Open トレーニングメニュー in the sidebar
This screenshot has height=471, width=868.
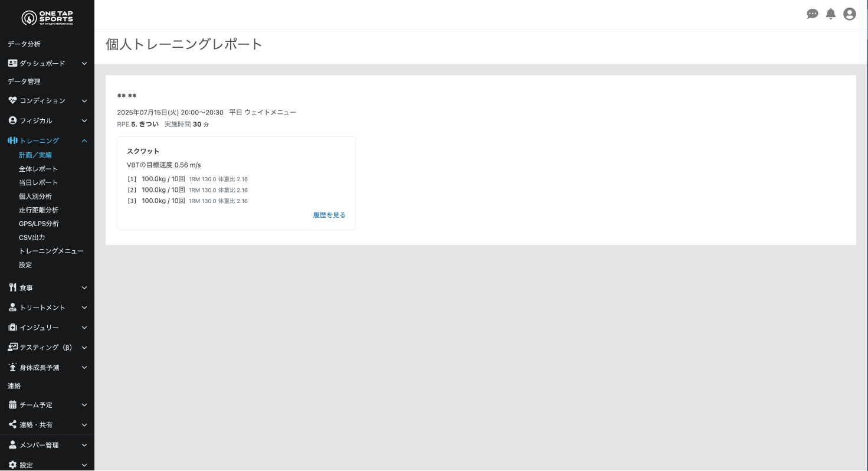tap(51, 251)
